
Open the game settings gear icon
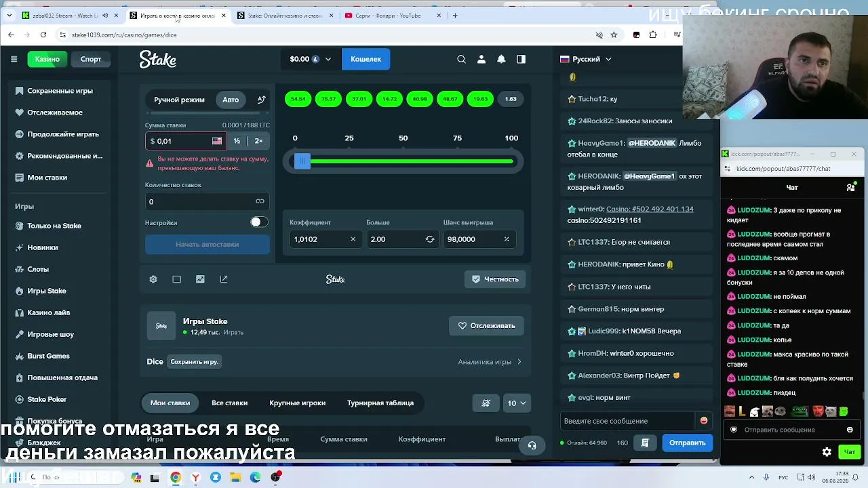[x=153, y=279]
